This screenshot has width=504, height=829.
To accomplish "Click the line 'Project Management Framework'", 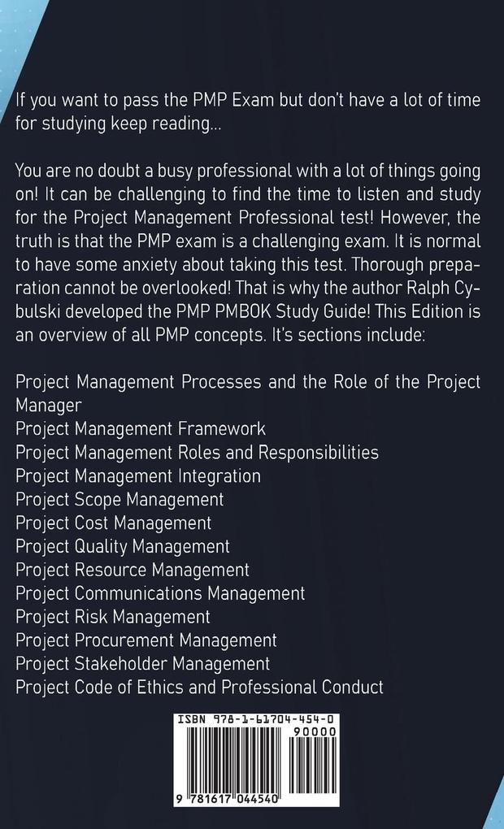I will [x=140, y=429].
